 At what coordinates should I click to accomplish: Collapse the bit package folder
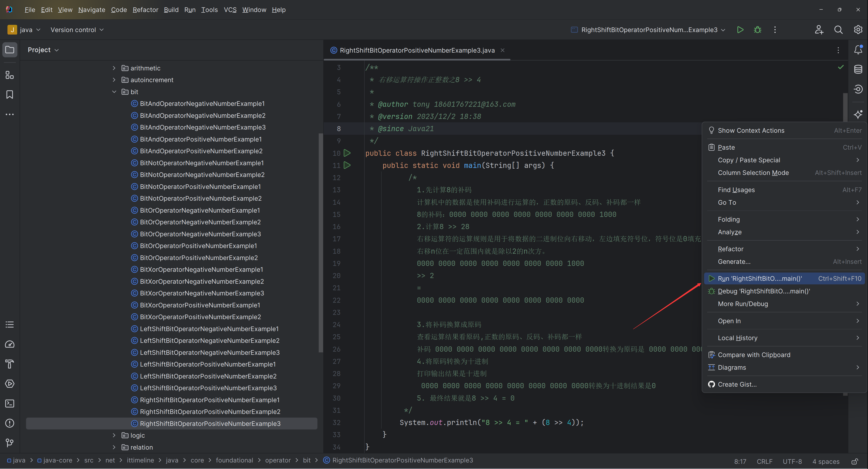(114, 92)
